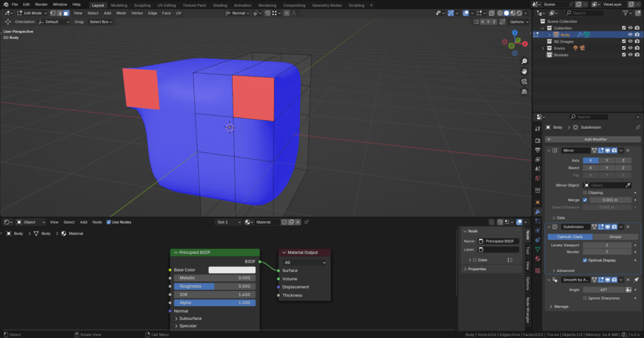Remove the Mirror modifier with X
644x338 pixels.
click(x=628, y=150)
